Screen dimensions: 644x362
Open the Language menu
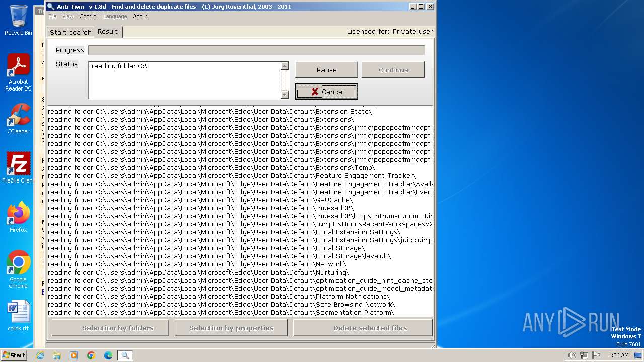coord(115,16)
